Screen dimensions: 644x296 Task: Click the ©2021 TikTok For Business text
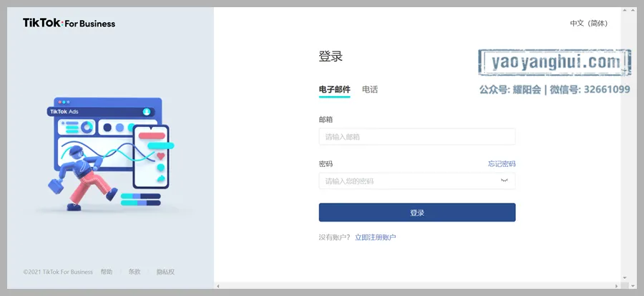pyautogui.click(x=58, y=272)
